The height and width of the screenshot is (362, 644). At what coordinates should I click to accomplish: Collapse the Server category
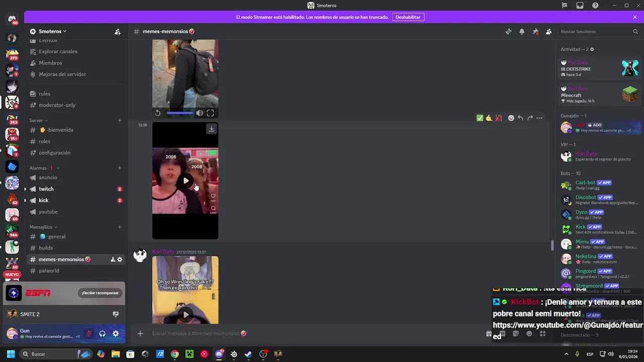[x=38, y=120]
